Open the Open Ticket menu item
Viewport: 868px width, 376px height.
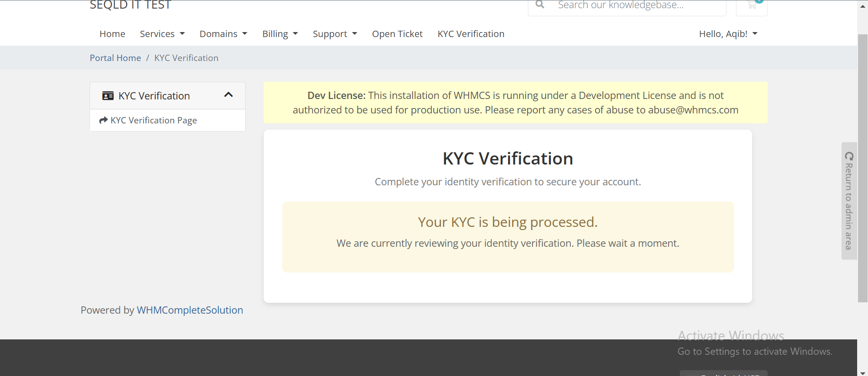tap(397, 34)
